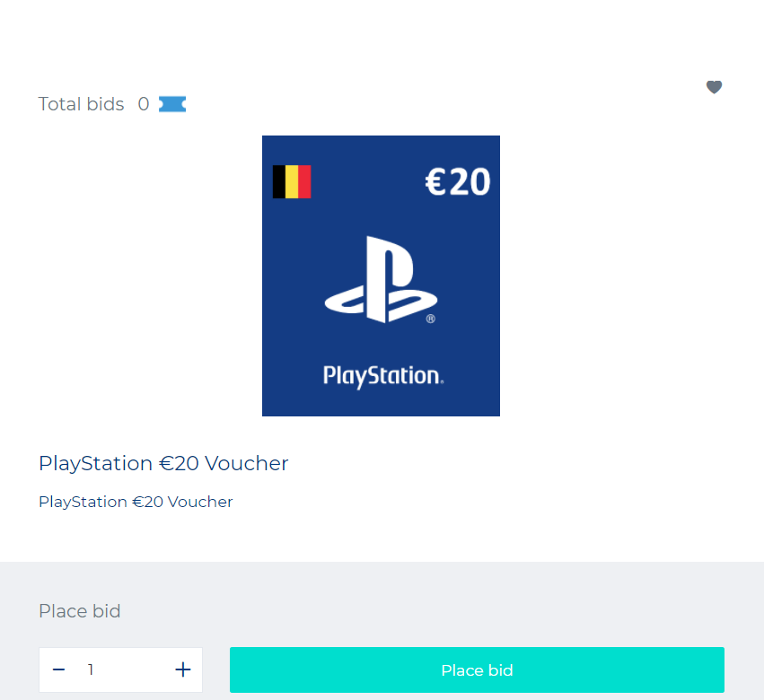Add voucher to favorites with heart icon
This screenshot has height=700, width=764.
point(714,87)
